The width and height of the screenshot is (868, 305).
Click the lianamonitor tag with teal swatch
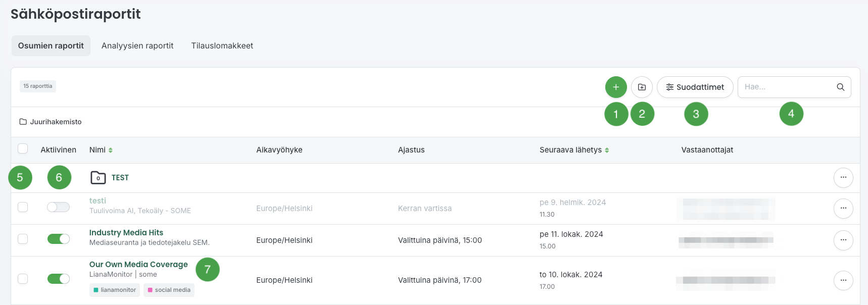point(115,290)
